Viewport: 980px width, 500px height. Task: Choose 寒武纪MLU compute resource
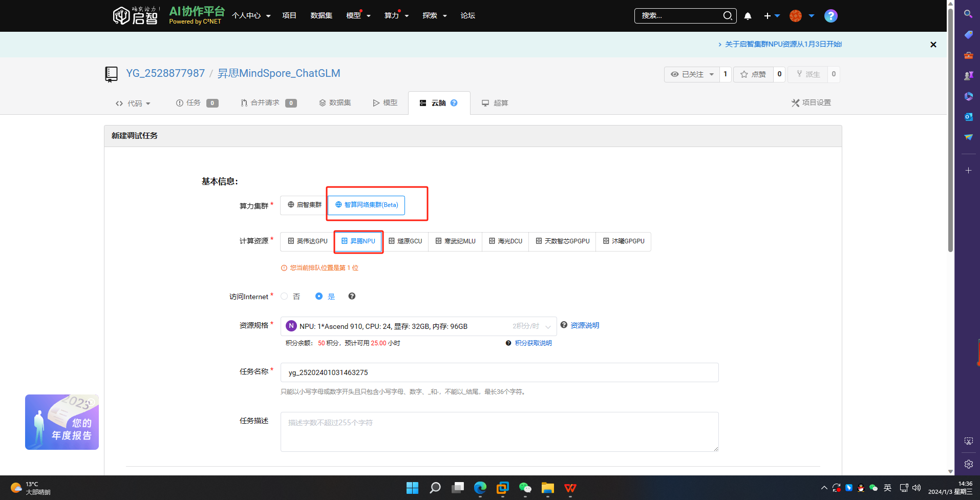455,241
